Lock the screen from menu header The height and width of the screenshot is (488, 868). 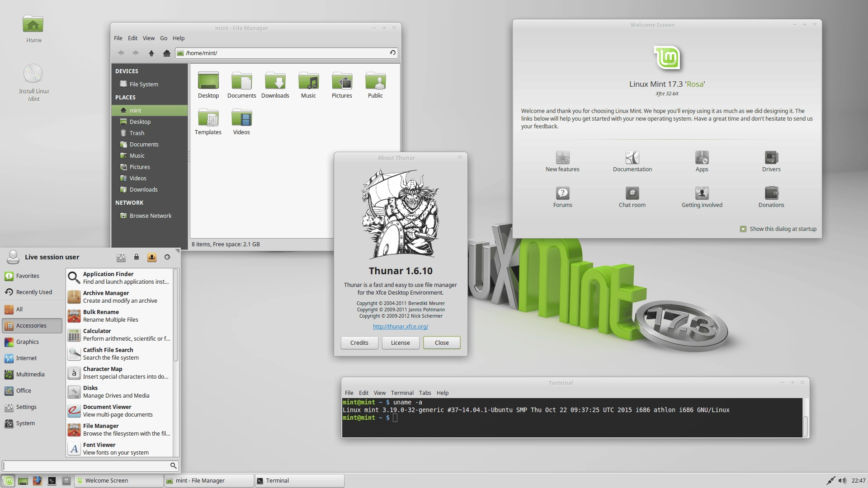[x=137, y=257]
